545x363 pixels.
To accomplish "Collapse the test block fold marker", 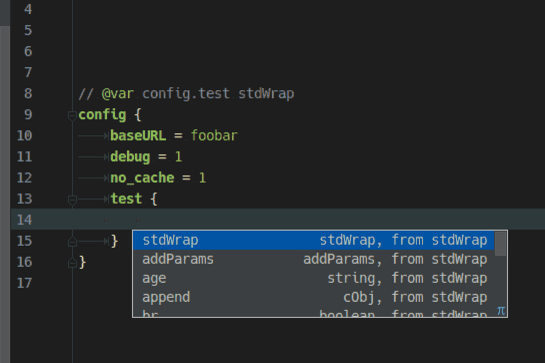I will (x=72, y=200).
